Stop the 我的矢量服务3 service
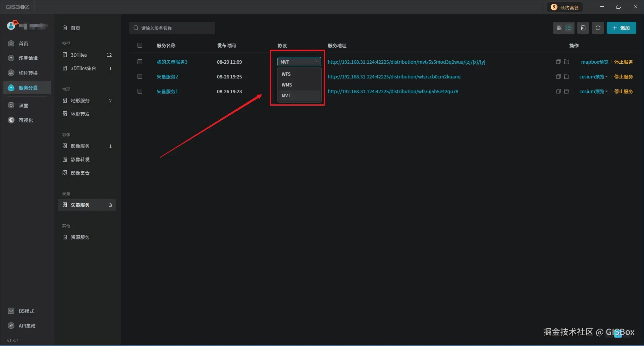The height and width of the screenshot is (346, 644). [623, 62]
